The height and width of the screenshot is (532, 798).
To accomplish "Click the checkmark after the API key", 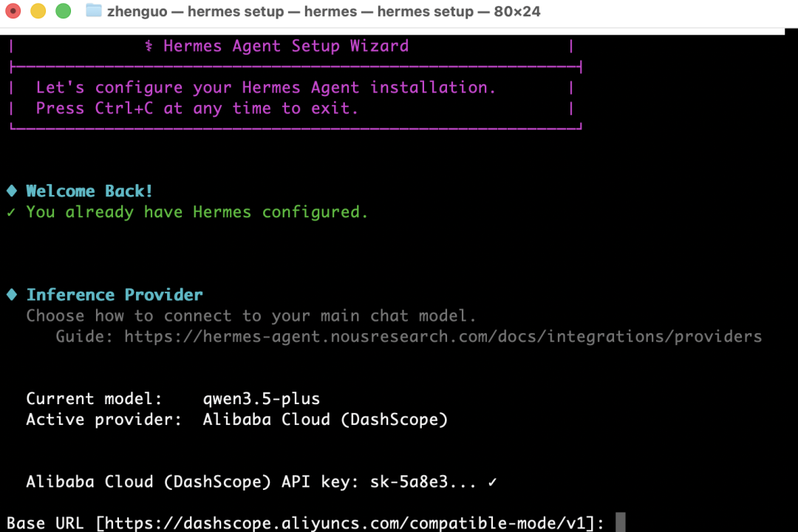I will coord(492,482).
